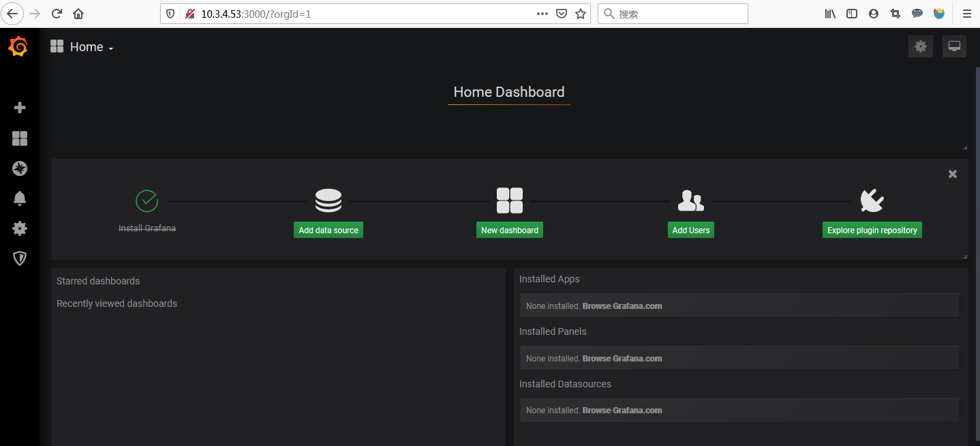The image size is (980, 446).
Task: Click Recently viewed dashboards heading
Action: click(117, 303)
